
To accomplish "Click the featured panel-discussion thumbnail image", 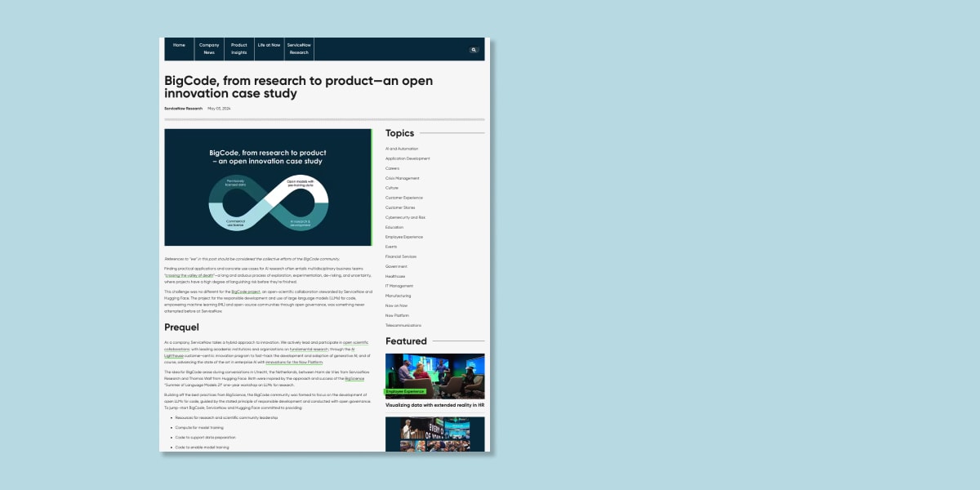I will (x=434, y=376).
